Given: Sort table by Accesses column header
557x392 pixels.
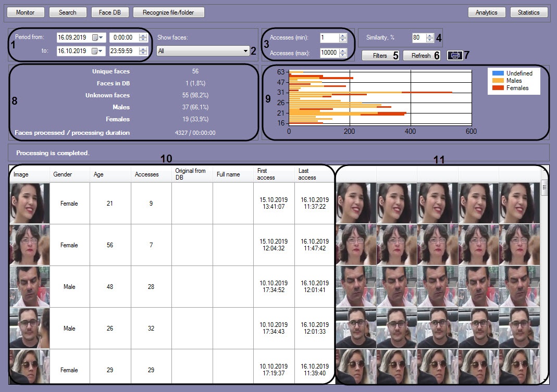Looking at the screenshot, I should tap(147, 174).
